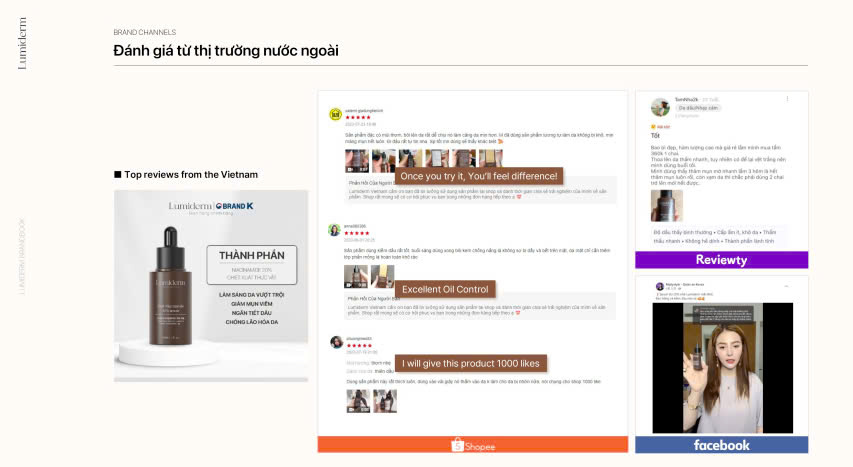The height and width of the screenshot is (467, 853).
Task: Click the 'Đánh giá từ thị trường nước ngoài' heading
Action: click(x=226, y=51)
